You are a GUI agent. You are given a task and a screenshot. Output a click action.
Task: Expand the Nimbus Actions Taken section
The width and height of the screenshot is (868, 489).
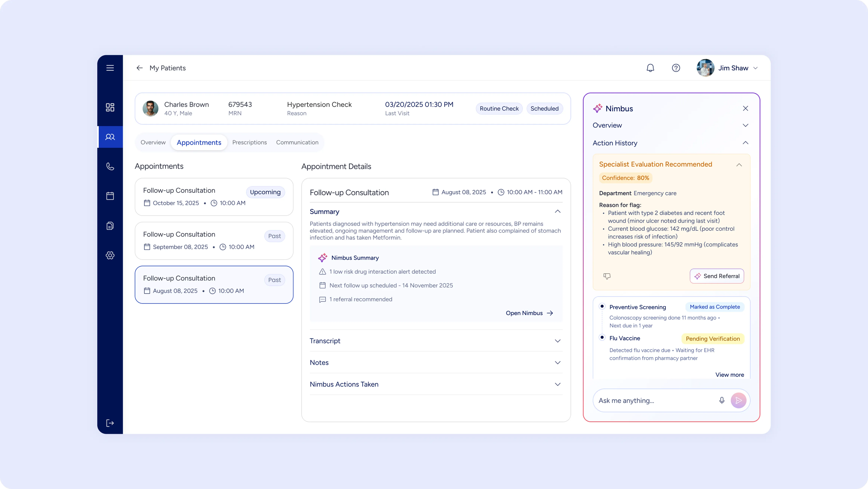[x=557, y=385]
